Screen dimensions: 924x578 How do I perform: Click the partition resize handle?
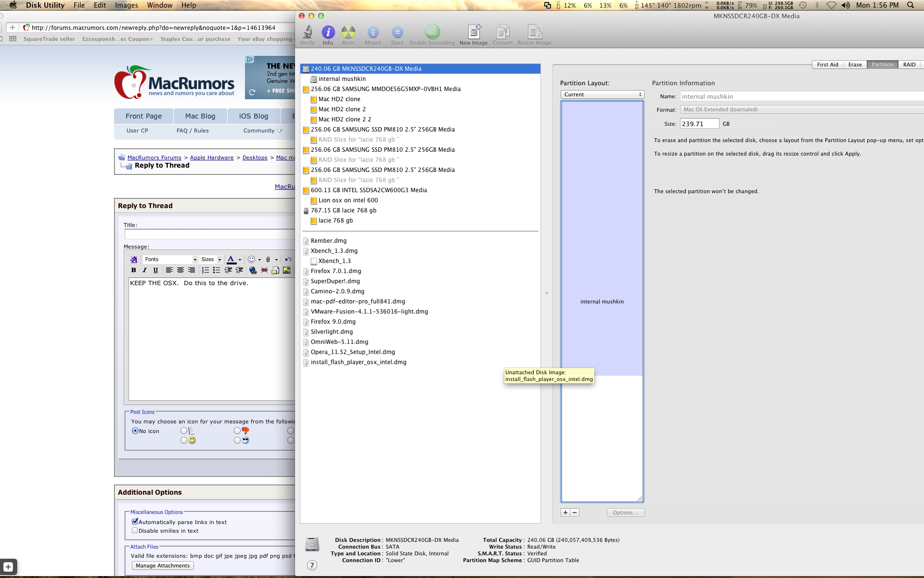click(x=640, y=499)
